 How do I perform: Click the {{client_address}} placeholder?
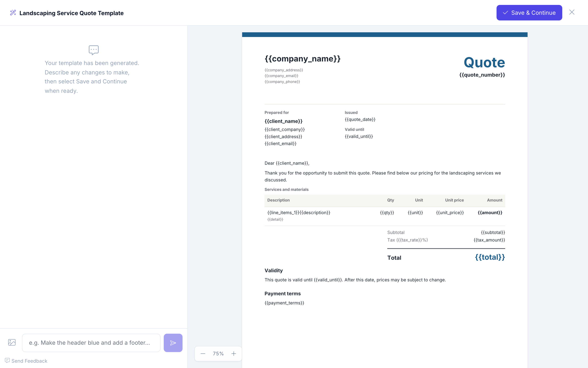283,137
